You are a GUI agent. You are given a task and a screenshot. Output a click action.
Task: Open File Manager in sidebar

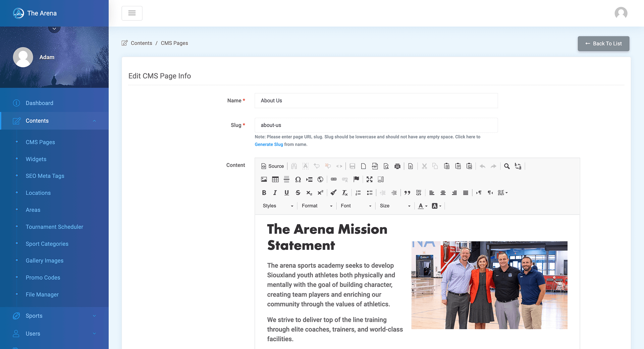click(x=42, y=294)
